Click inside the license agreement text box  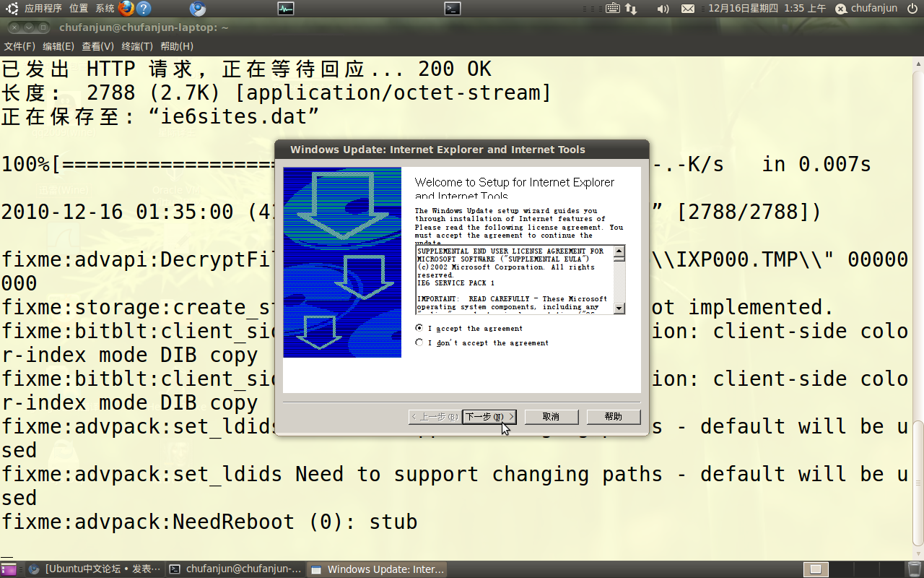click(514, 280)
